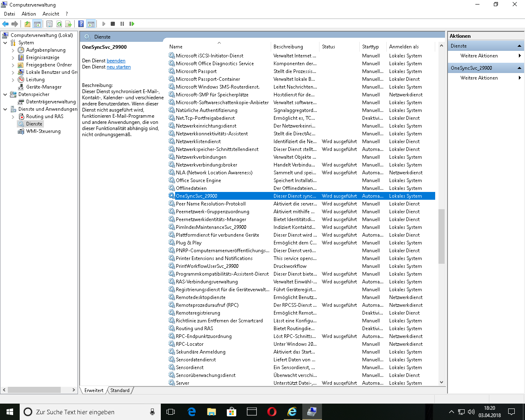Expand the Lokale Benutzer und Gruppen node
The height and width of the screenshot is (420, 525).
13,72
